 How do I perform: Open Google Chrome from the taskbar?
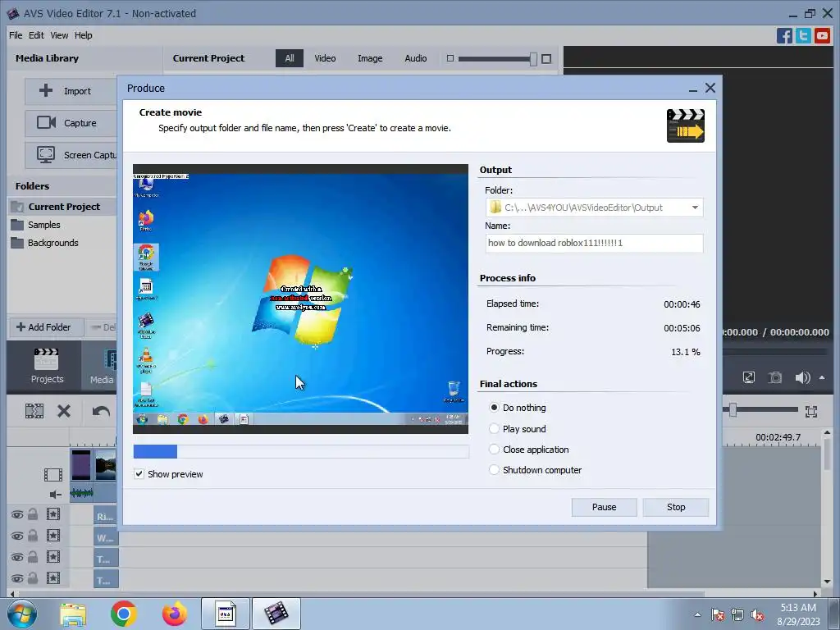tap(124, 614)
